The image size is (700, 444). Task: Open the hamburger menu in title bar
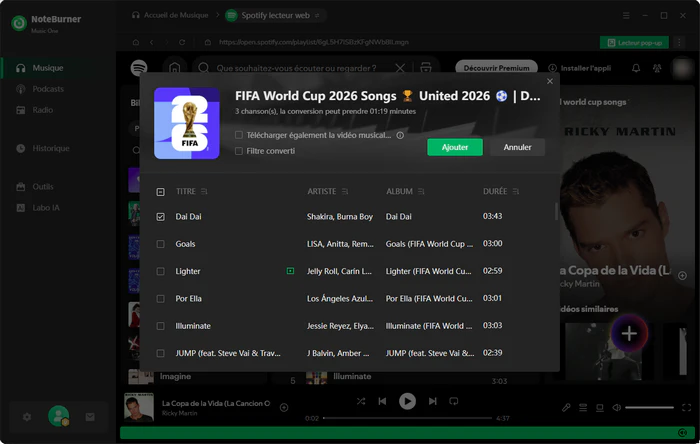[626, 16]
